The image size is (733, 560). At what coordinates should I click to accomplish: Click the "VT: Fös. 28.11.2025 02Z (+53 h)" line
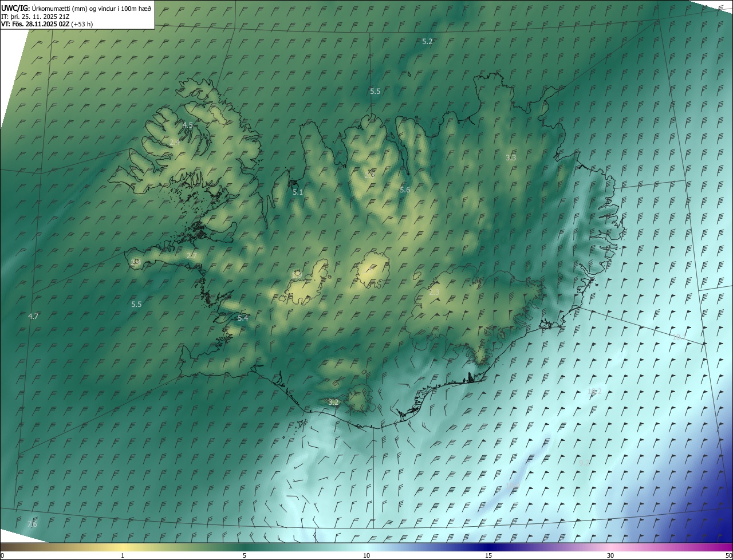(x=48, y=24)
